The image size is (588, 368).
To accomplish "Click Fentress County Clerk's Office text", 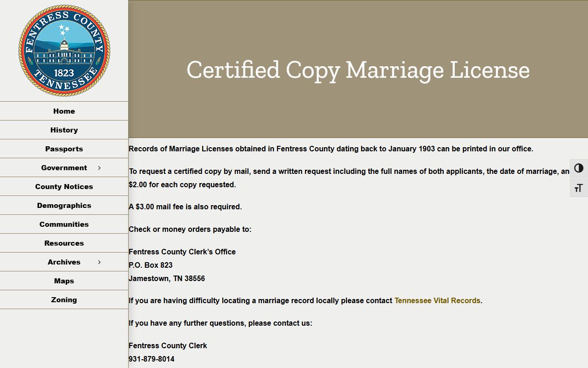I will tap(182, 252).
